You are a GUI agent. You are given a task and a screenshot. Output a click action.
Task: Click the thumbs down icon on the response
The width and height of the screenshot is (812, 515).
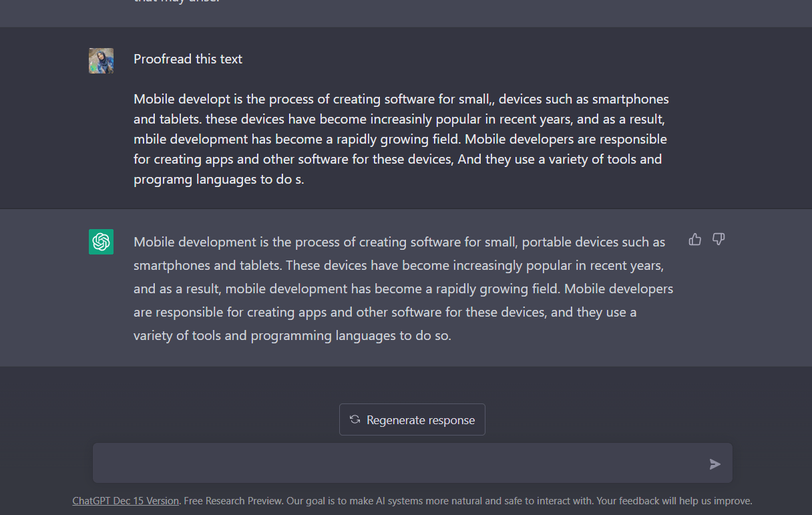[719, 239]
